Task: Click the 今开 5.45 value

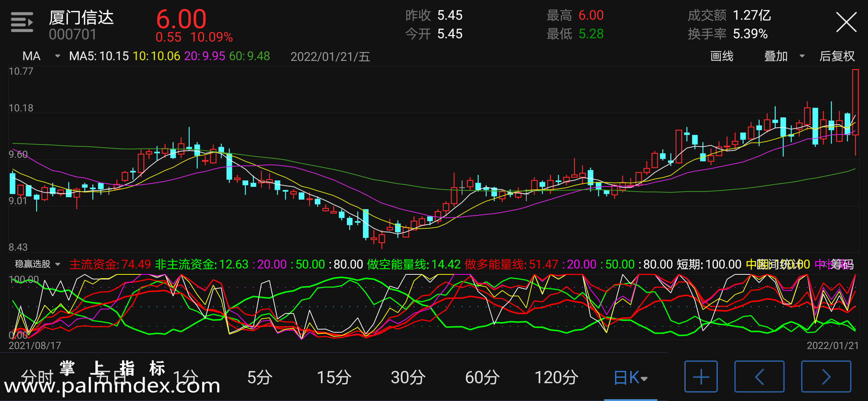Action: 434,34
